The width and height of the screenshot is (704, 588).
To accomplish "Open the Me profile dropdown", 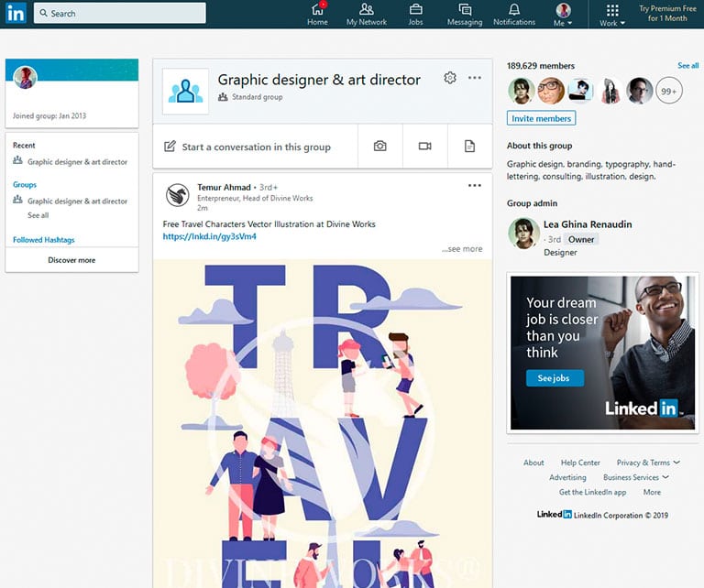I will coord(563,15).
